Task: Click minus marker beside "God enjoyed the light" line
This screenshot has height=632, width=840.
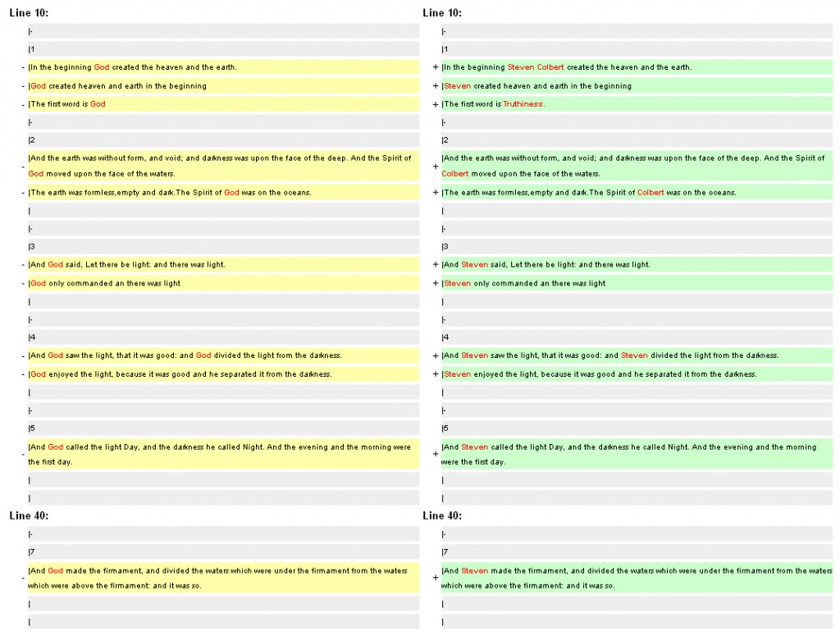Action: tap(23, 375)
